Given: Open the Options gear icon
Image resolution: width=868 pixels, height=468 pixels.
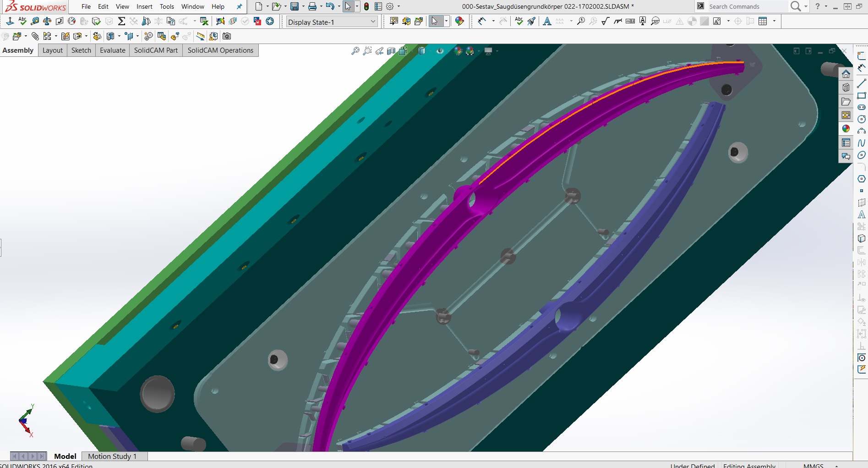Looking at the screenshot, I should pyautogui.click(x=390, y=6).
